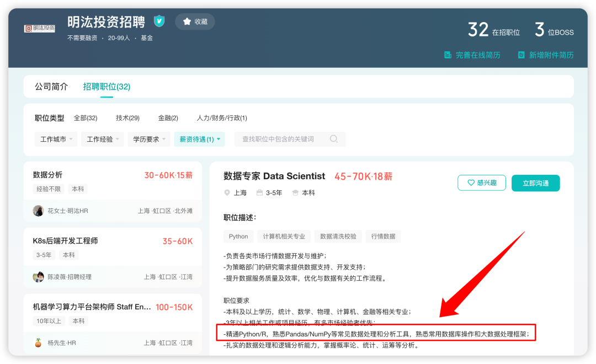Click the heart icon in 感兴趣
This screenshot has width=596, height=364.
click(x=471, y=183)
